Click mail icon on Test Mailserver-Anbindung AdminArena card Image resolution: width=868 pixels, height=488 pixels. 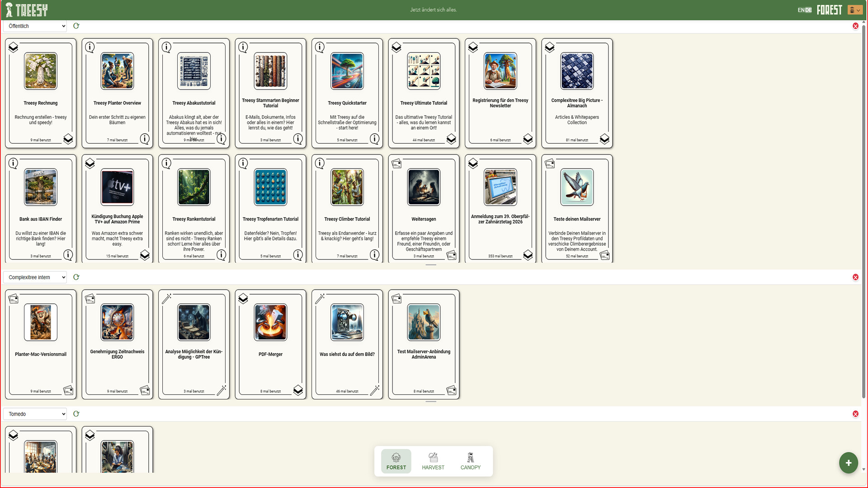point(396,298)
